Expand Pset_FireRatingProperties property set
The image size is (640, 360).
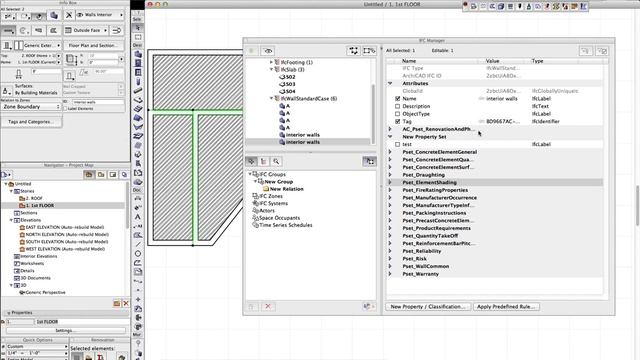point(390,190)
